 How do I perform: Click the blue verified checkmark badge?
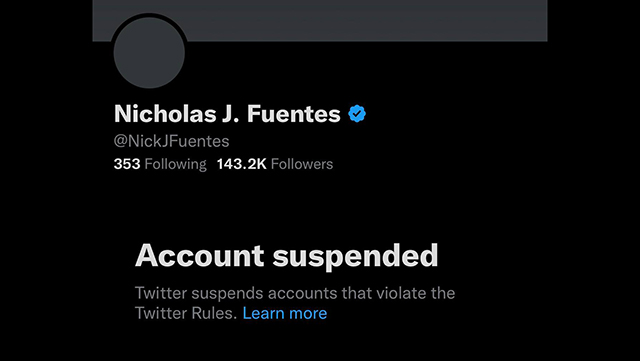pos(357,114)
